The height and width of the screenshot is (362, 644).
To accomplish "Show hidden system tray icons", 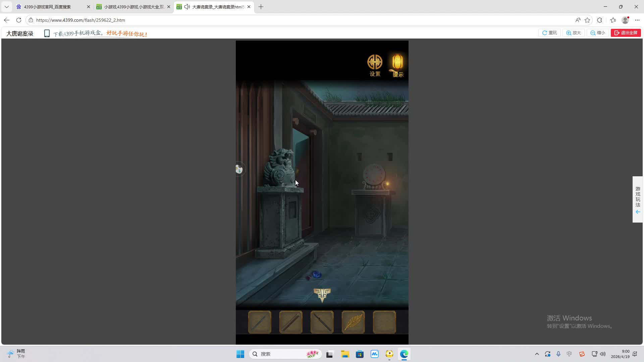I will 537,354.
